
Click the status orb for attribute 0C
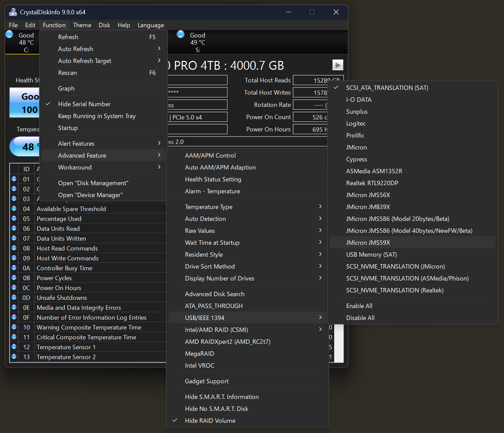[14, 288]
